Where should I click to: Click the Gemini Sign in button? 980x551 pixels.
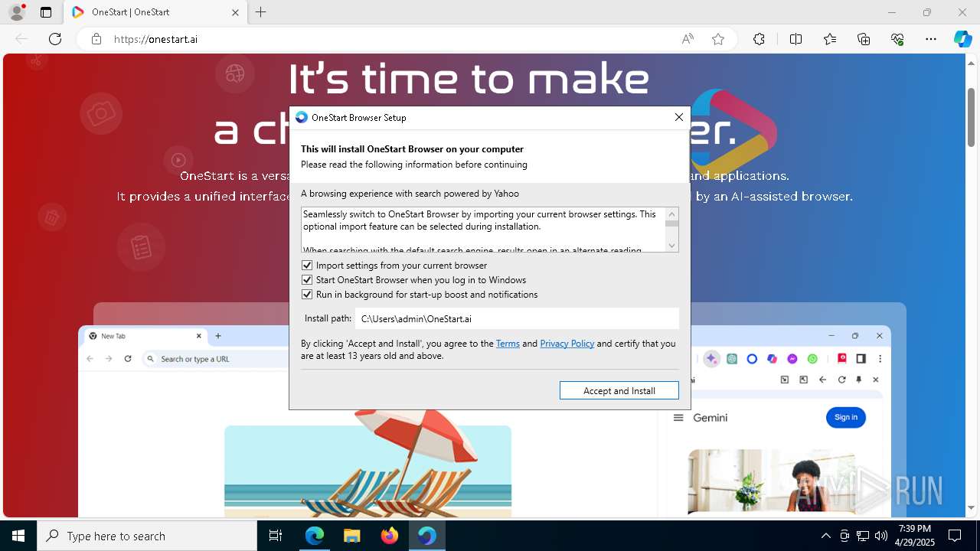(846, 417)
